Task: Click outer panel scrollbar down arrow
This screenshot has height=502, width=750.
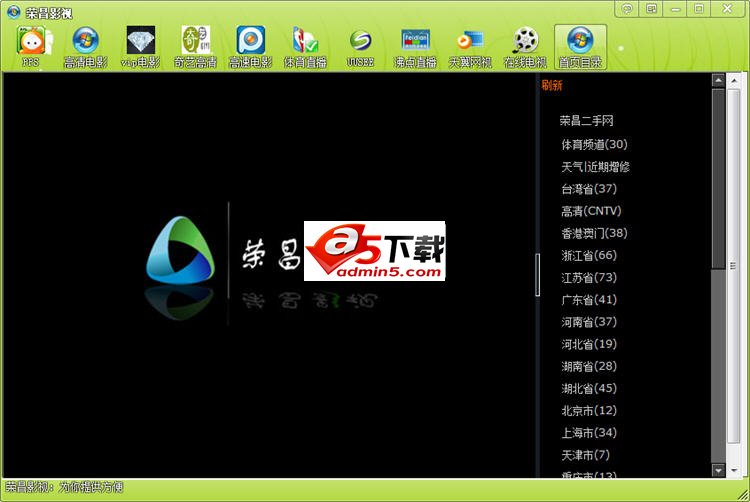Action: [734, 470]
